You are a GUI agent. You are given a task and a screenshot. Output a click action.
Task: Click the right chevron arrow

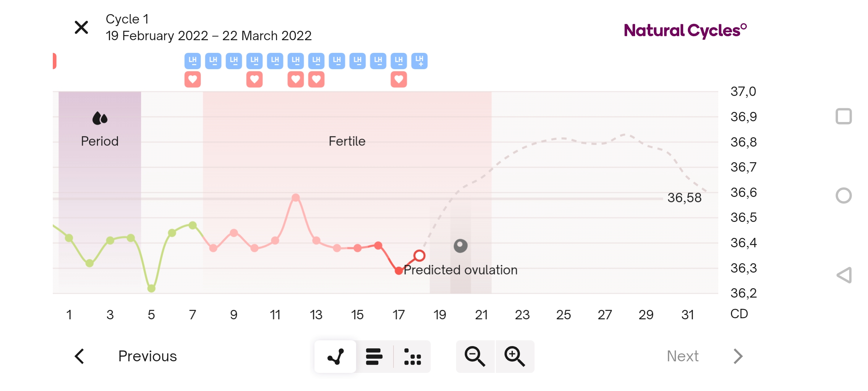738,356
